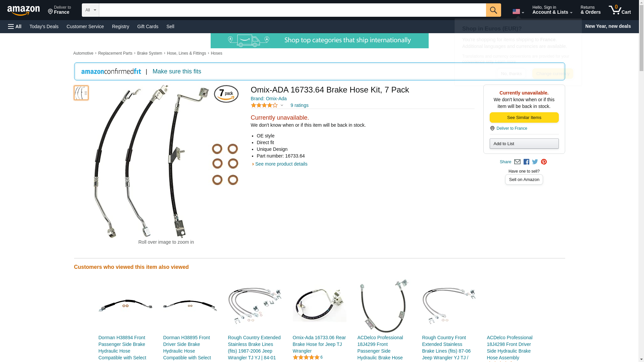
Task: Click the magnifying glass search button
Action: coord(493,10)
